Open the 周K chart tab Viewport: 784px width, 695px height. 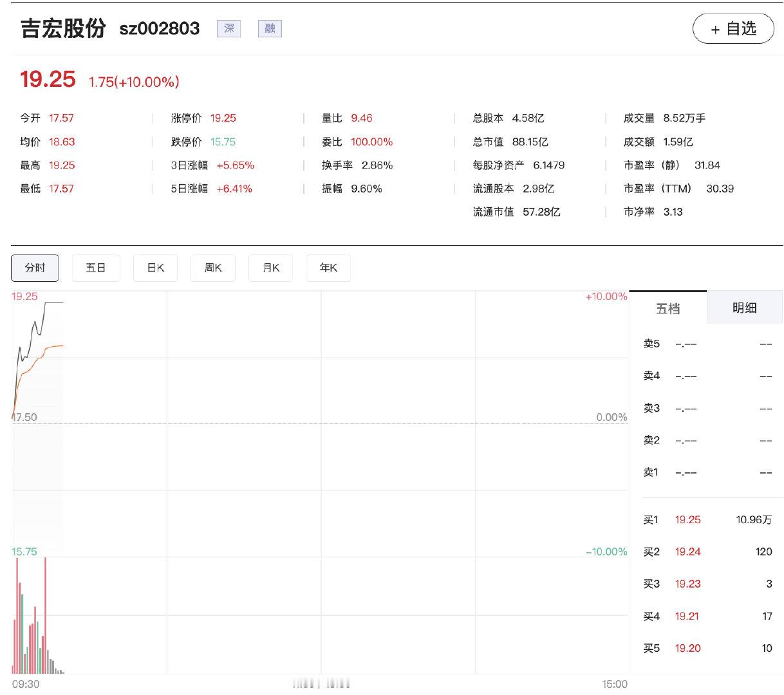213,268
